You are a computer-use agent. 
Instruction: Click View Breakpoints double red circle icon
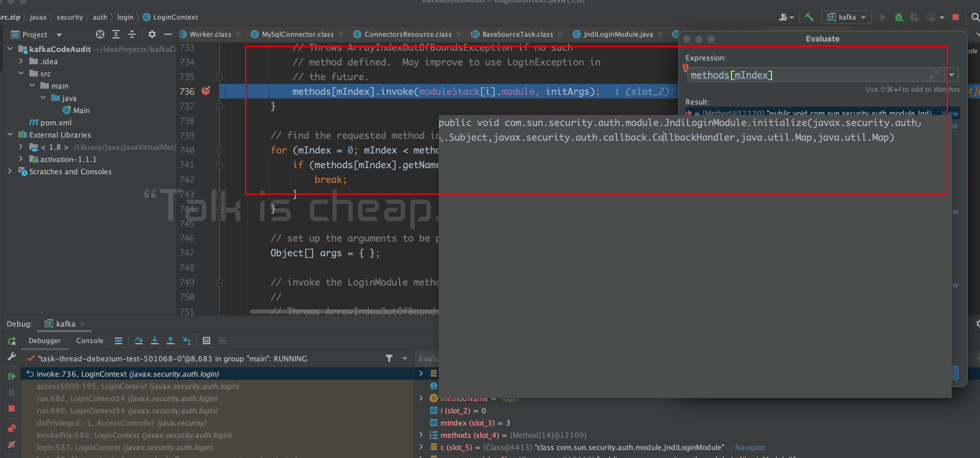12,429
